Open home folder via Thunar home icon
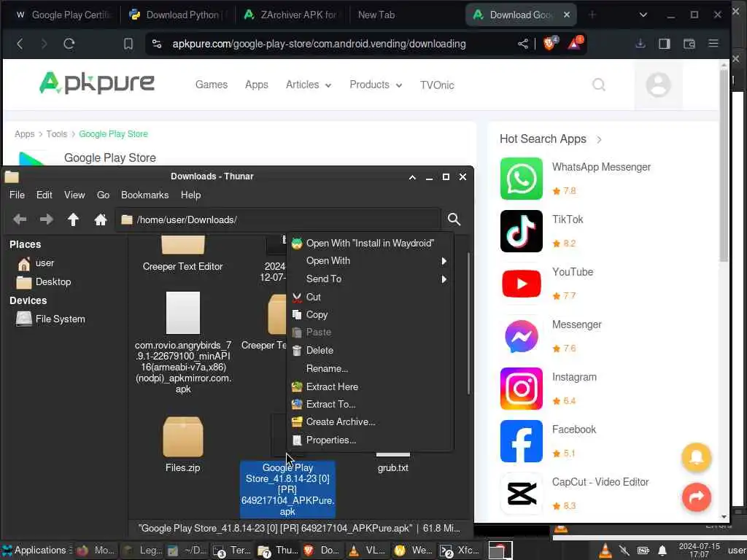The height and width of the screenshot is (560, 747). tap(100, 219)
